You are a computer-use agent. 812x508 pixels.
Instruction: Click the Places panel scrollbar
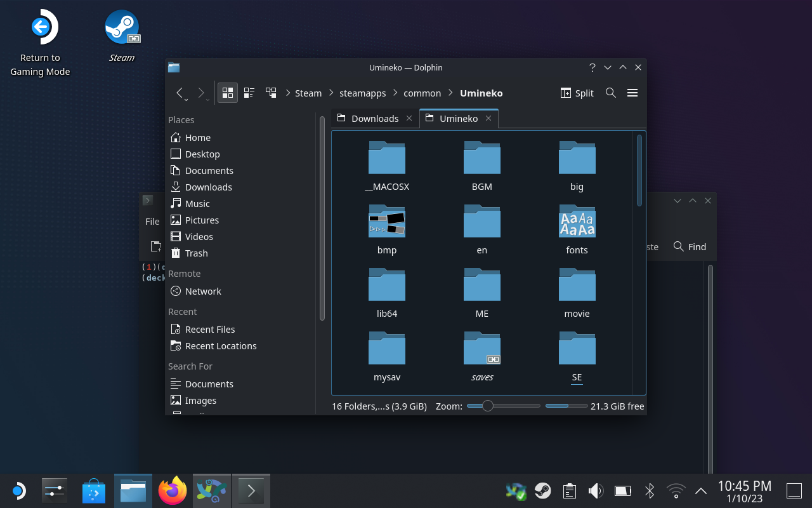pyautogui.click(x=322, y=218)
